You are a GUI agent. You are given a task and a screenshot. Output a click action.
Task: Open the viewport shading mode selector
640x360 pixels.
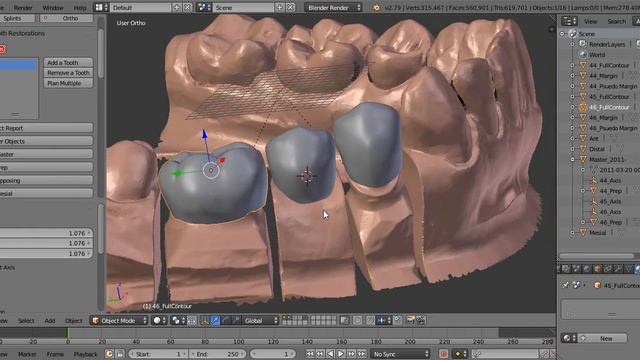coord(159,321)
